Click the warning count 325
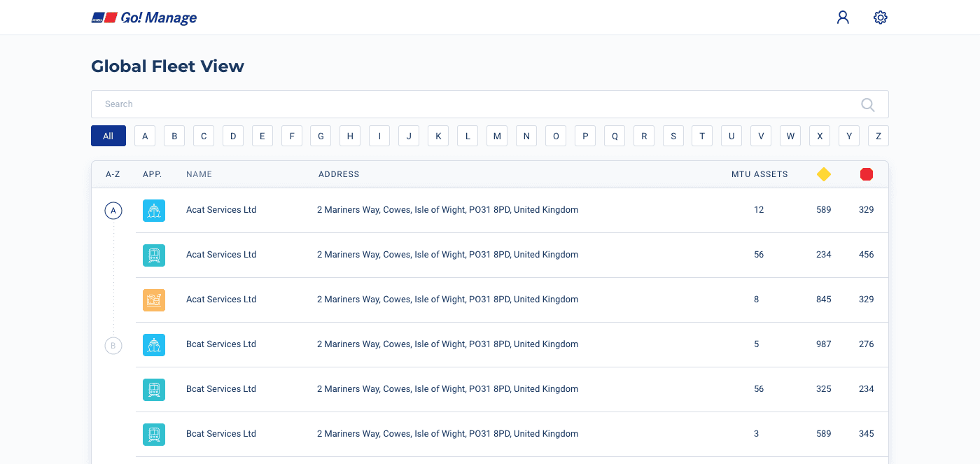The image size is (980, 464). (824, 389)
